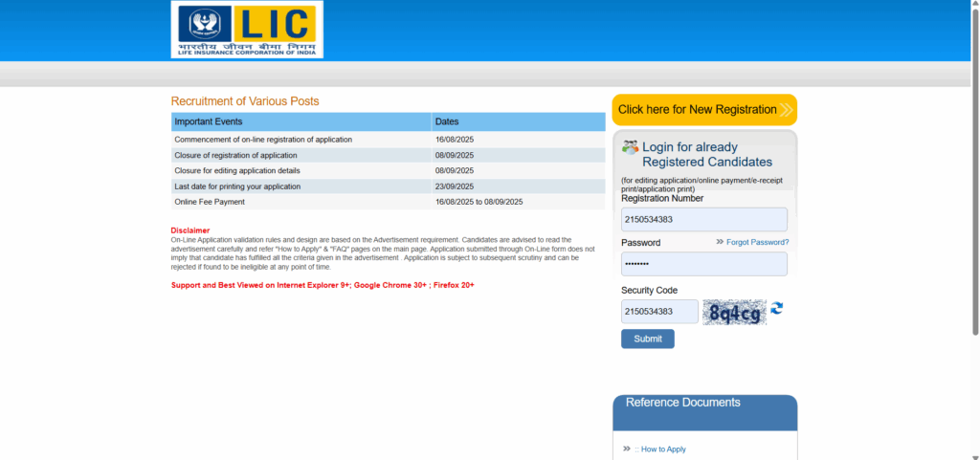
Task: Click Closure for editing application details text
Action: tap(237, 171)
